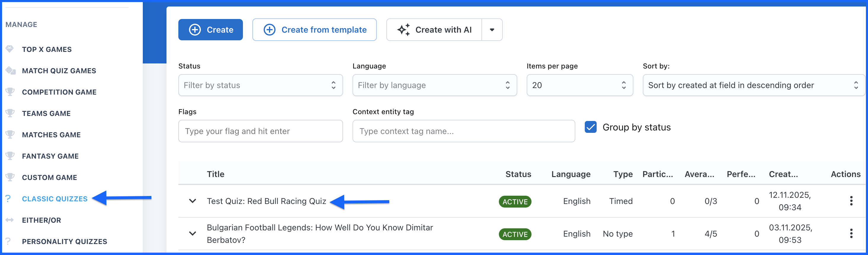Open the Create with AI dropdown arrow
The image size is (868, 255).
(492, 30)
